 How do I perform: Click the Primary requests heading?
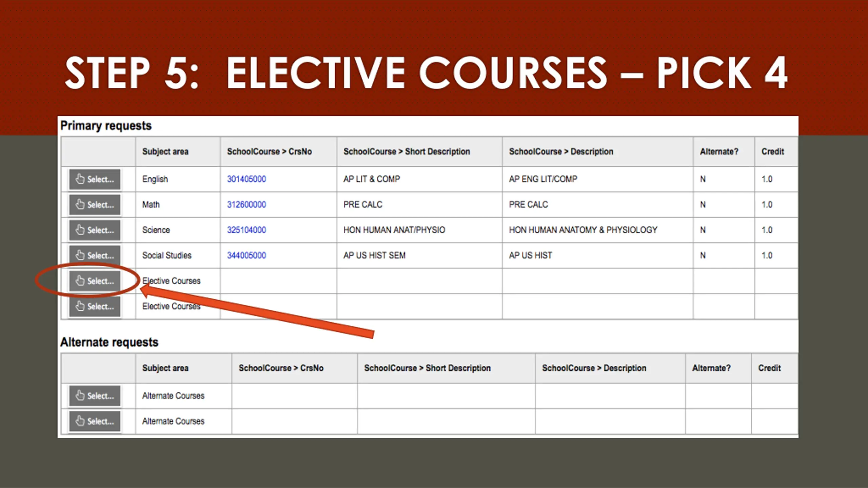[106, 126]
